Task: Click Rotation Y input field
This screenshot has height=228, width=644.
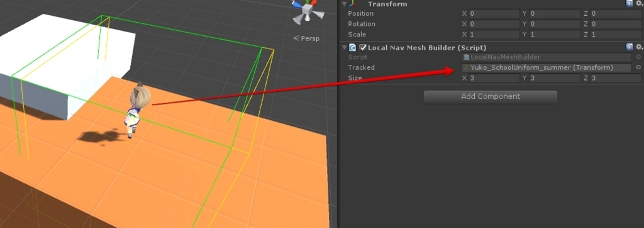Action: pyautogui.click(x=555, y=24)
